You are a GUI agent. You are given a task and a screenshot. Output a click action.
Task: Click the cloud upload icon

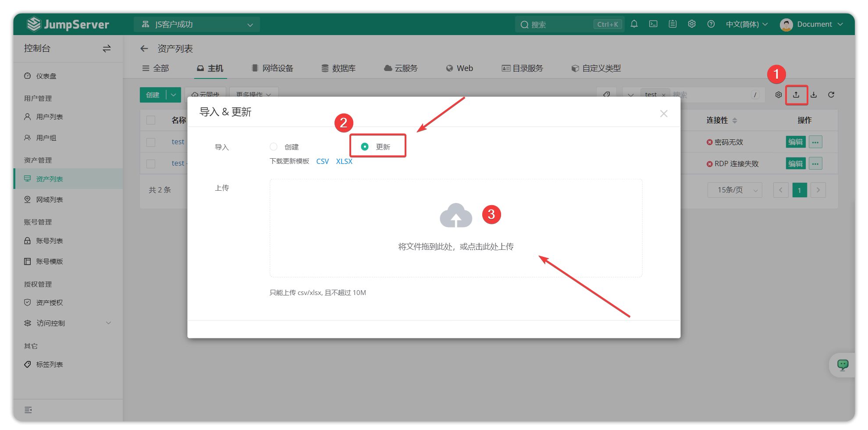click(455, 216)
